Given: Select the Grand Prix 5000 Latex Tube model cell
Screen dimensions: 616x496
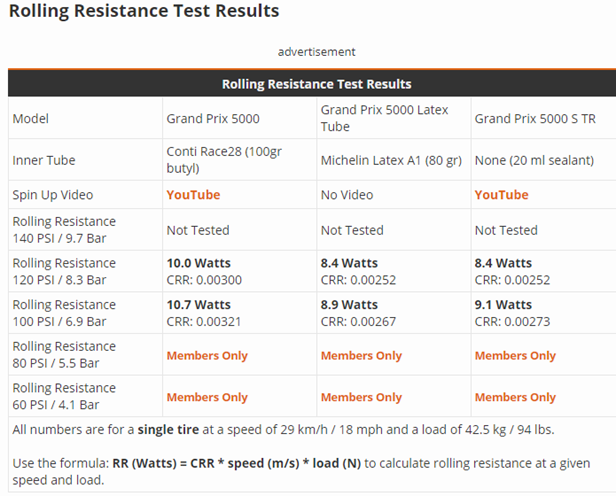Looking at the screenshot, I should (x=385, y=118).
